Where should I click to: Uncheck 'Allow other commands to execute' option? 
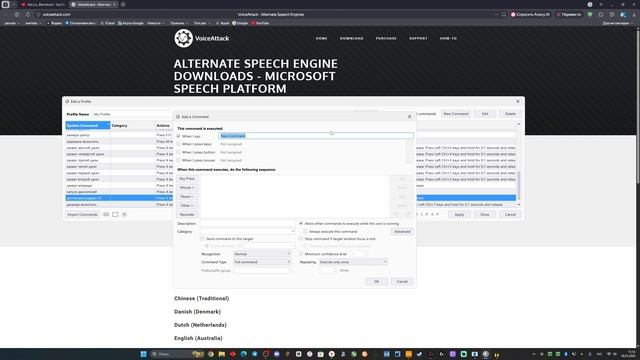(x=301, y=224)
